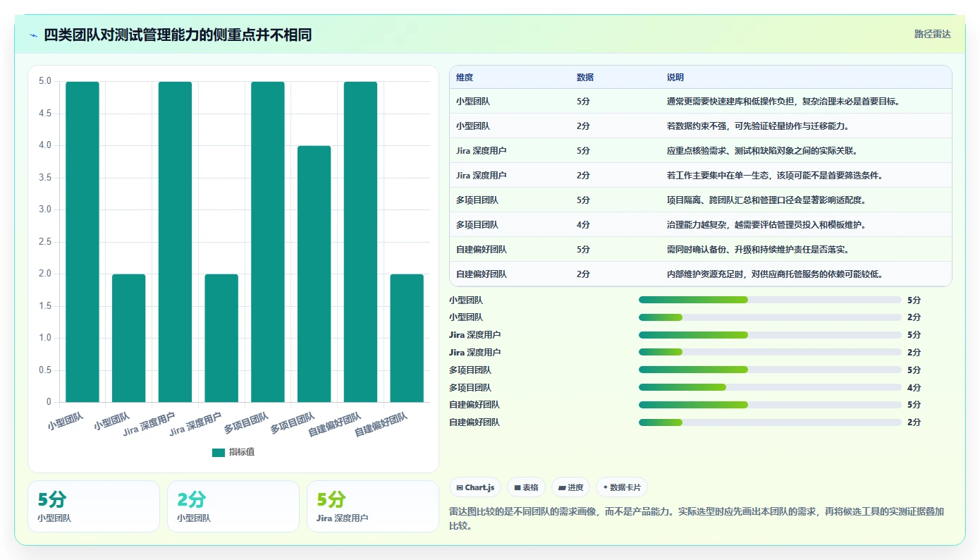Image resolution: width=980 pixels, height=560 pixels.
Task: Click table cell 若工作主要集中在单一生态
Action: pos(774,176)
